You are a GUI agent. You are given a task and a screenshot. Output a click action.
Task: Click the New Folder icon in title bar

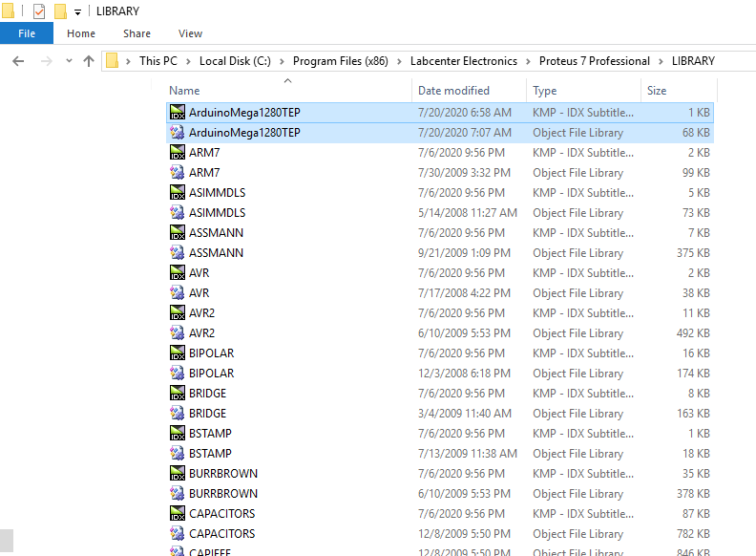coord(60,11)
